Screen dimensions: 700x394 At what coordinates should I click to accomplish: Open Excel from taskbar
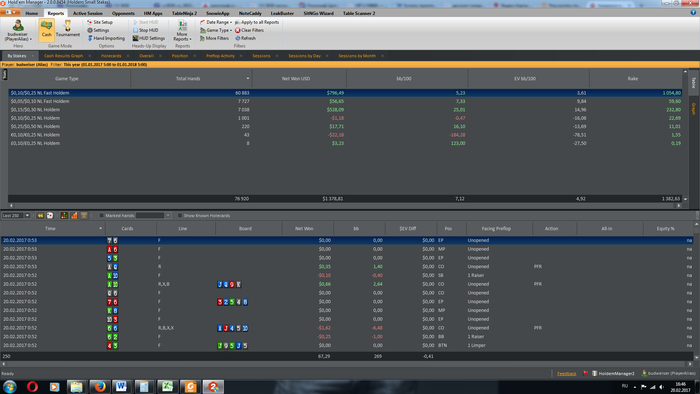(167, 386)
